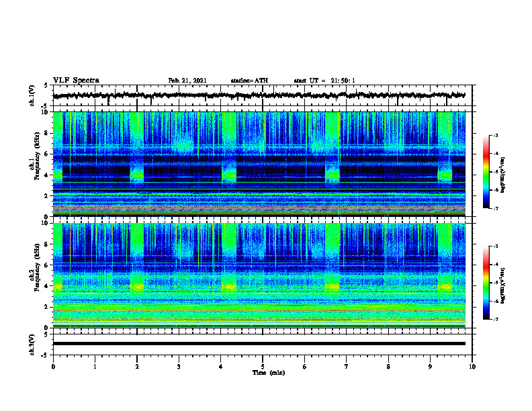Screen dimensions: 532x411
Task: Click time axis tick label "0"
Action: pos(53,367)
